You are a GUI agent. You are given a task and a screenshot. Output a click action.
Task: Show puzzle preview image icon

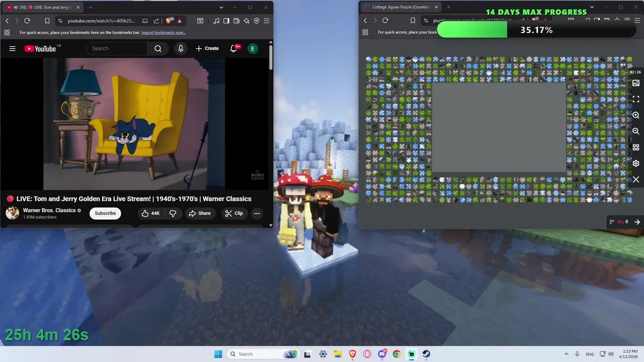point(636,83)
